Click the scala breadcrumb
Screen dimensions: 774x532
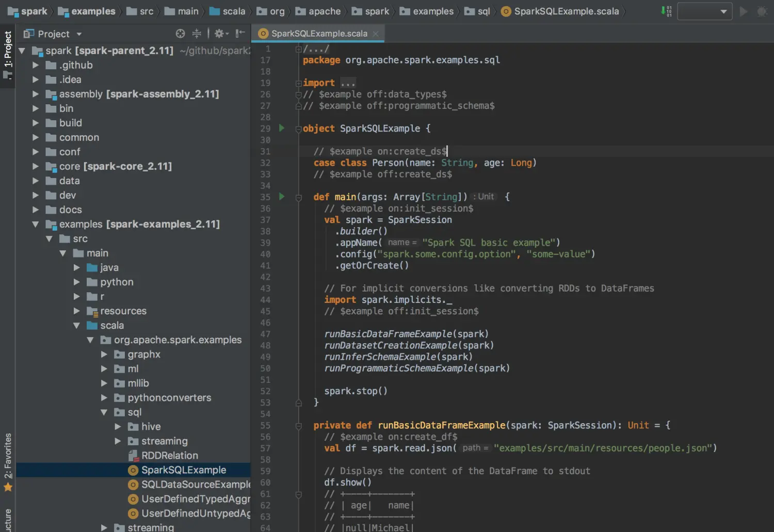pos(227,11)
